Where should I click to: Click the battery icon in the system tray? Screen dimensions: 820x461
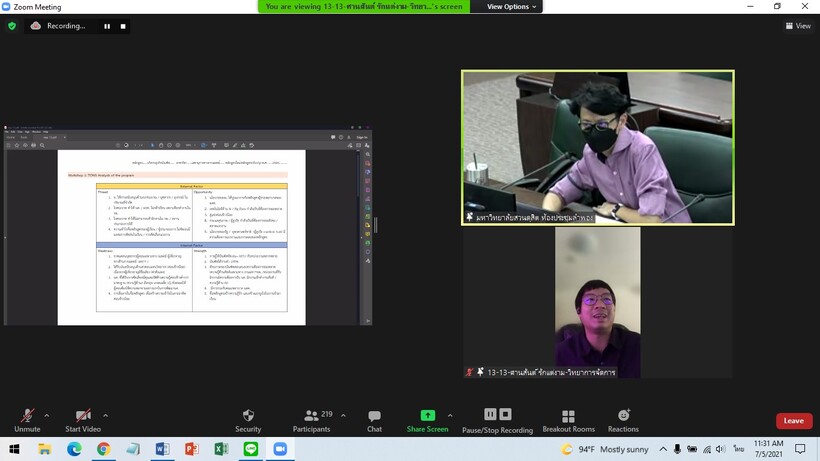692,449
